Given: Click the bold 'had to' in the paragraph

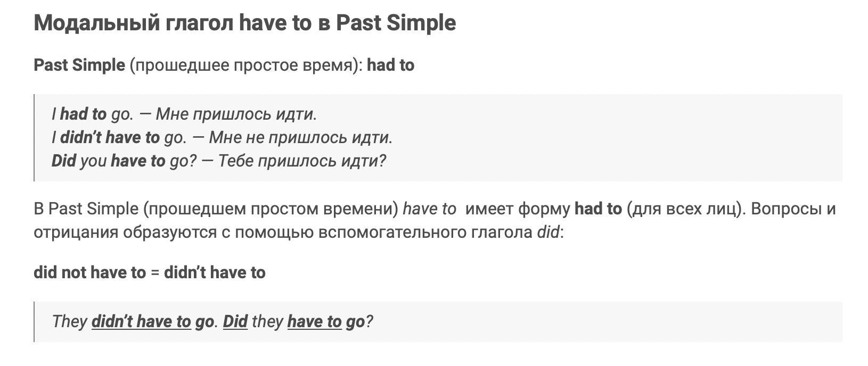Looking at the screenshot, I should pyautogui.click(x=598, y=209).
